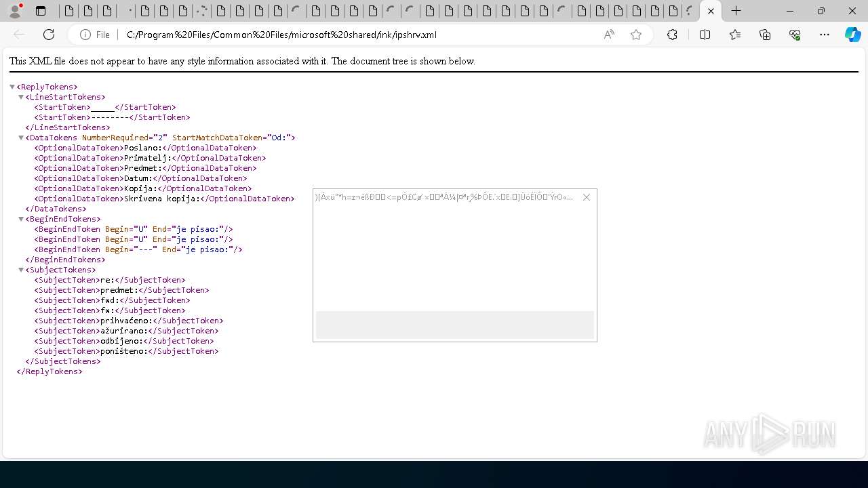Select the OptionalDataToken Datum: line
The image size is (868, 488).
pos(141,178)
